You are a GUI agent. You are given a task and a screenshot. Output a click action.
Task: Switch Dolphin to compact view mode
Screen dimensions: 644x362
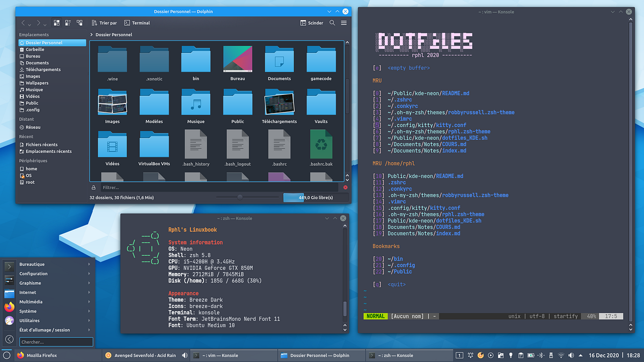coord(68,23)
